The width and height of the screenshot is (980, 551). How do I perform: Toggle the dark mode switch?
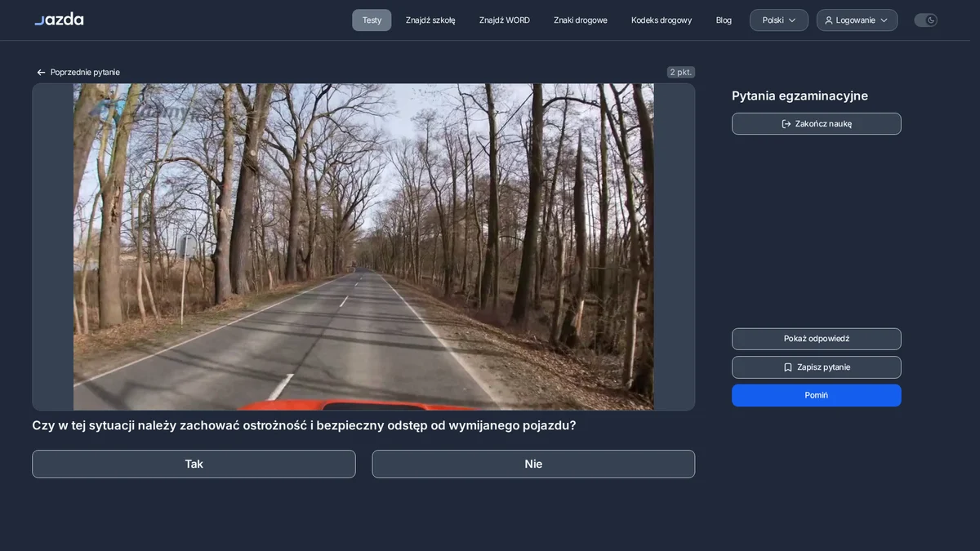tap(925, 20)
